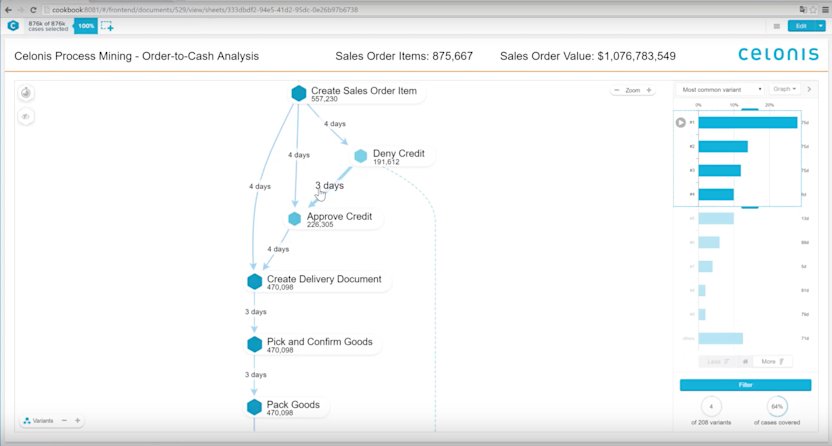The height and width of the screenshot is (446, 832).
Task: Zoom in with the plus next to Zoom
Action: click(648, 90)
